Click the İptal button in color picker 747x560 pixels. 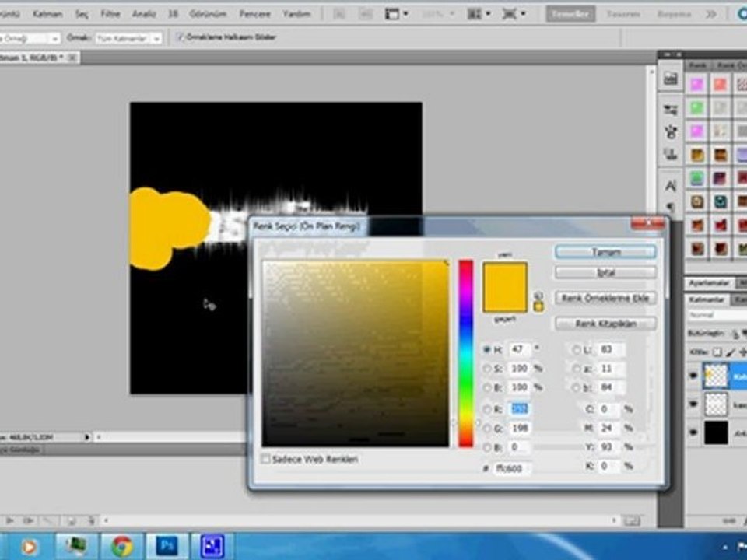point(605,272)
